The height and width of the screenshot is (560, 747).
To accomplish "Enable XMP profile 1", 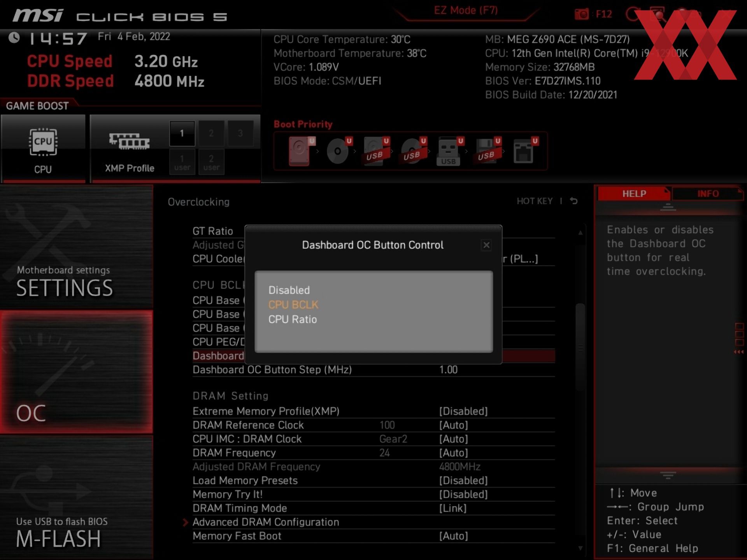I will [x=182, y=133].
